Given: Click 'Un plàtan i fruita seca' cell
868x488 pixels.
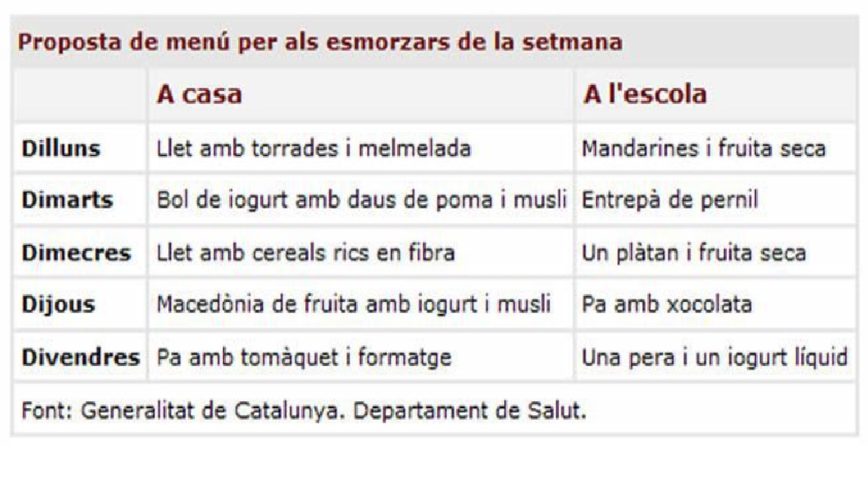Looking at the screenshot, I should click(694, 252).
